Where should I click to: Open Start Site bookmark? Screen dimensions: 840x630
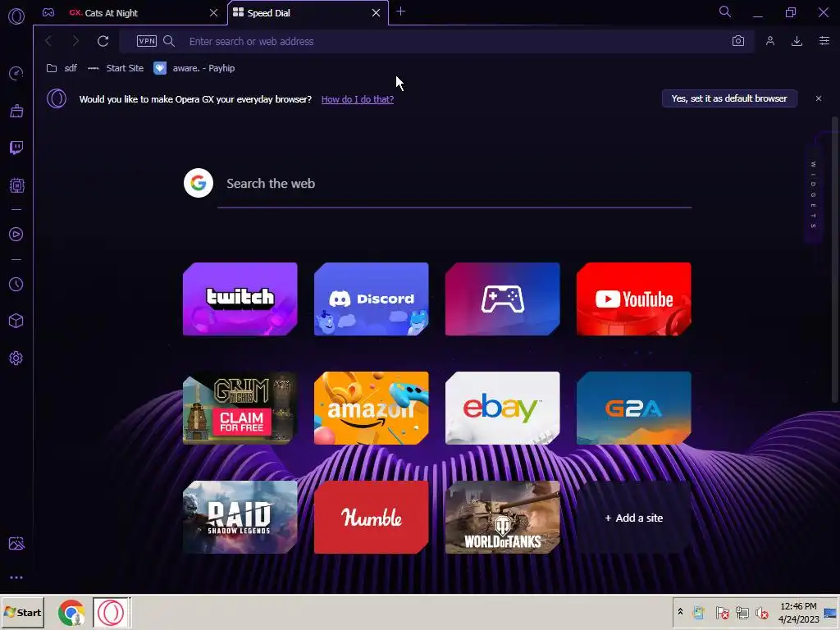[116, 68]
